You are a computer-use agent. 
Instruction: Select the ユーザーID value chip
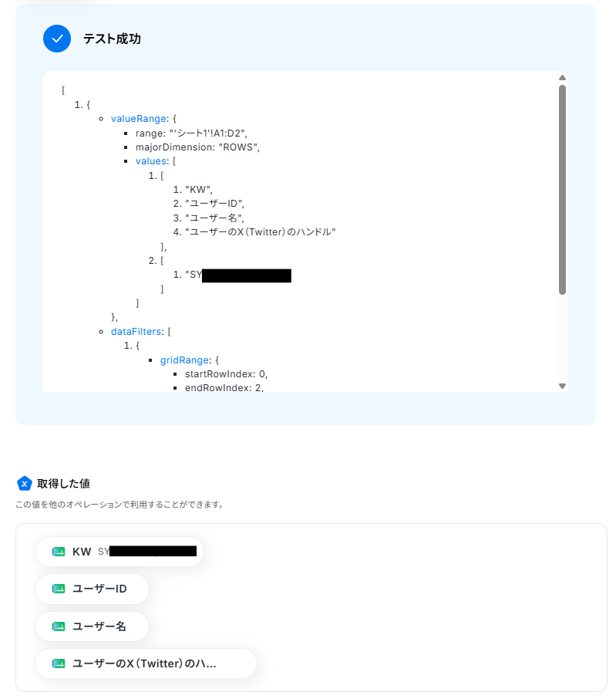point(92,589)
